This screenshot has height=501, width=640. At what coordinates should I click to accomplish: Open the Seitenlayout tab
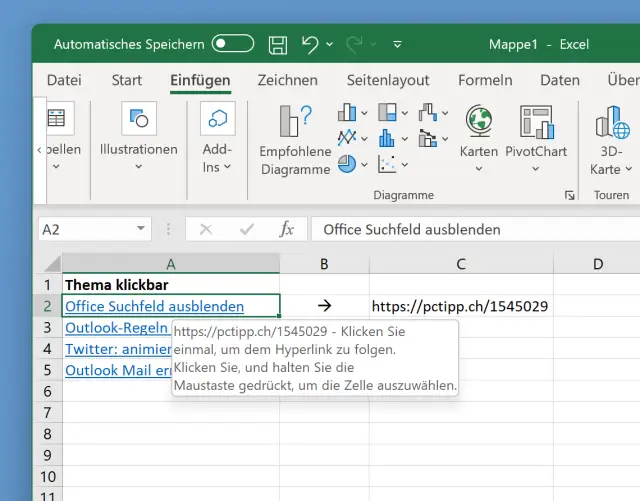click(388, 80)
